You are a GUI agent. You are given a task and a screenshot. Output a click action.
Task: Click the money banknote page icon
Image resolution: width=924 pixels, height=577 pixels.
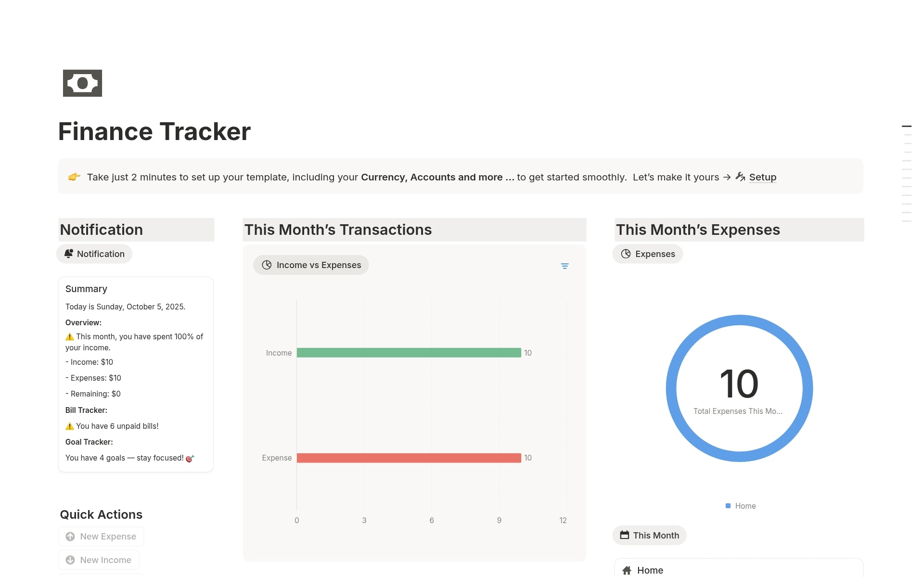[x=82, y=83]
